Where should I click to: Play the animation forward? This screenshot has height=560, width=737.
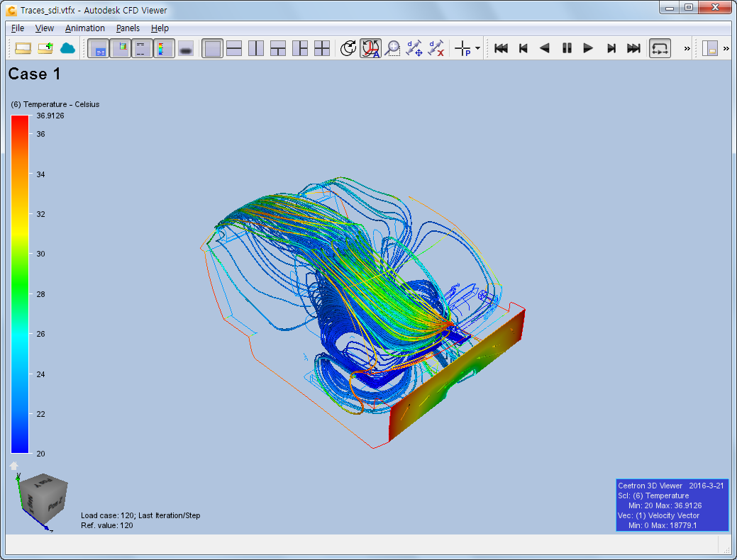(x=588, y=48)
